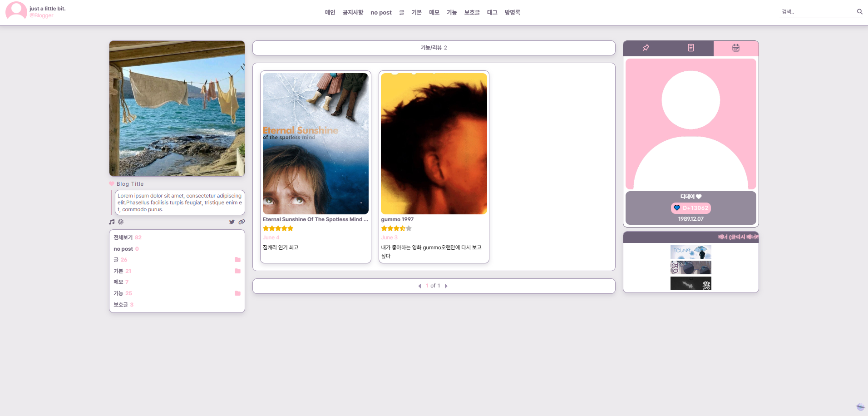The width and height of the screenshot is (868, 416).
Task: Click the pink profile placeholder image
Action: tap(691, 124)
